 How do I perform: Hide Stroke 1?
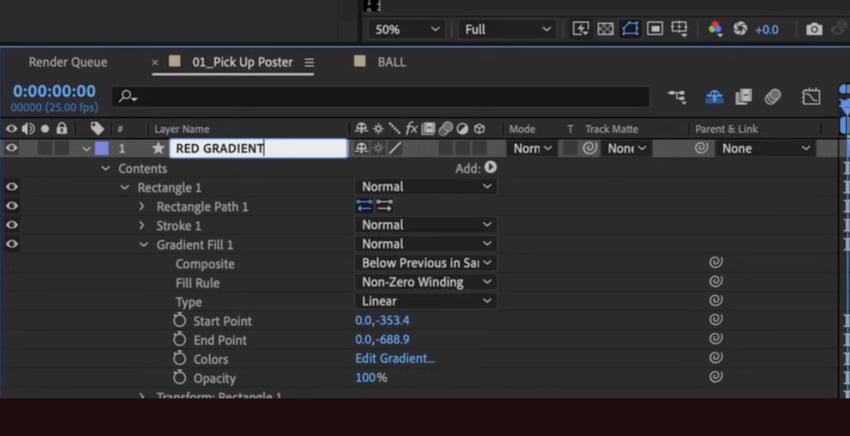(x=11, y=225)
